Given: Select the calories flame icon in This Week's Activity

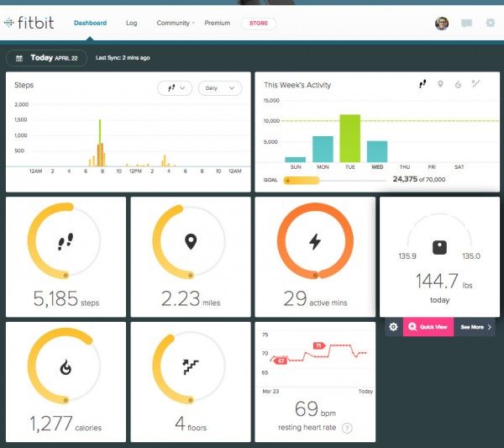Looking at the screenshot, I should [x=459, y=84].
